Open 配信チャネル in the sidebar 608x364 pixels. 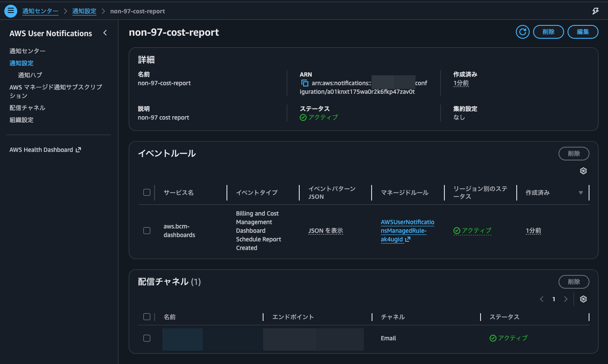tap(27, 108)
